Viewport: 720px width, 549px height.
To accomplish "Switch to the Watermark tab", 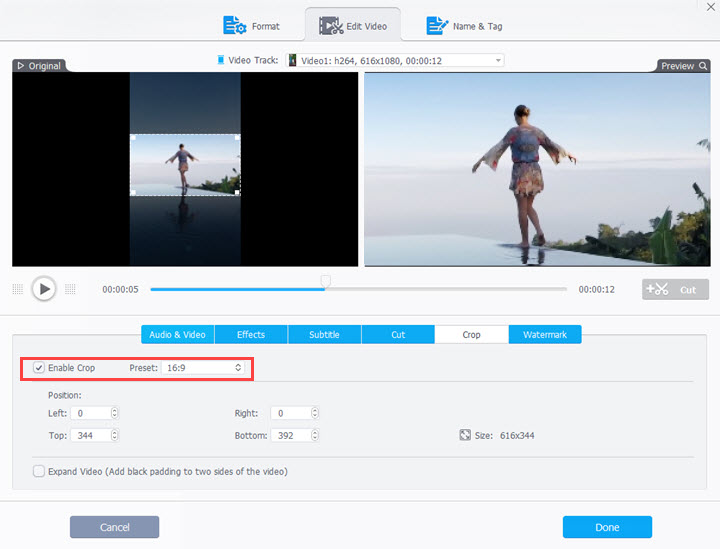I will pos(544,335).
